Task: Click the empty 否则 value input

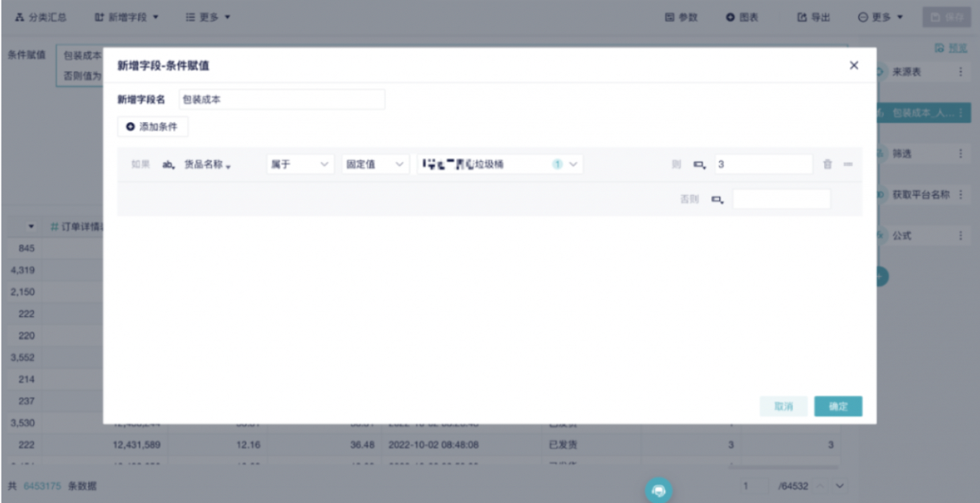Action: point(781,199)
